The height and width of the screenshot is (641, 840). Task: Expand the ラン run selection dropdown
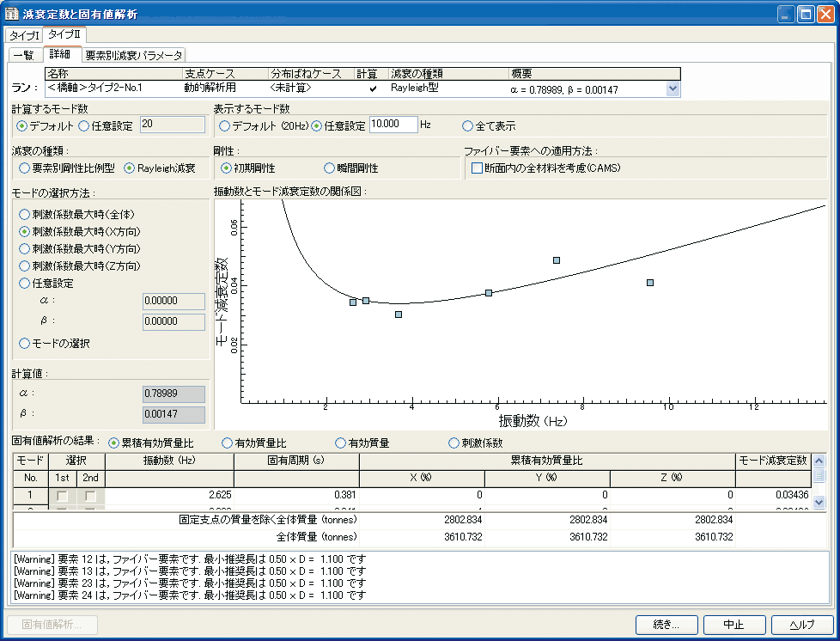(x=673, y=89)
